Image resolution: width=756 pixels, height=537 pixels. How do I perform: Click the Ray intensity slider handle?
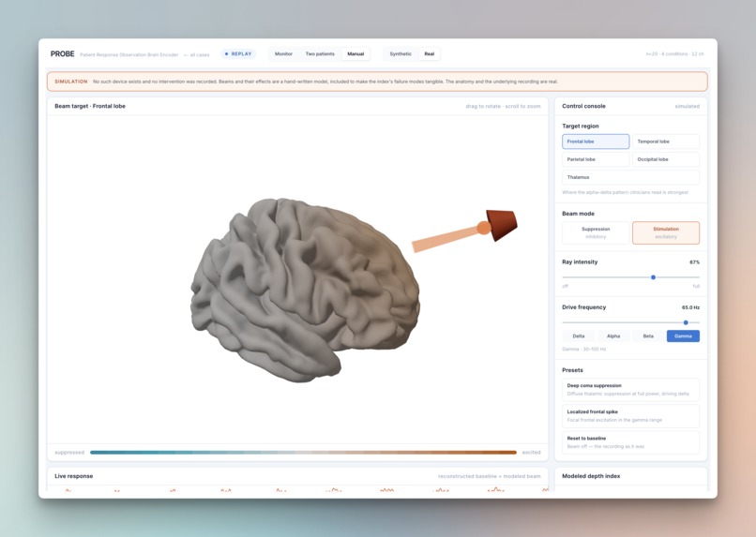(654, 277)
